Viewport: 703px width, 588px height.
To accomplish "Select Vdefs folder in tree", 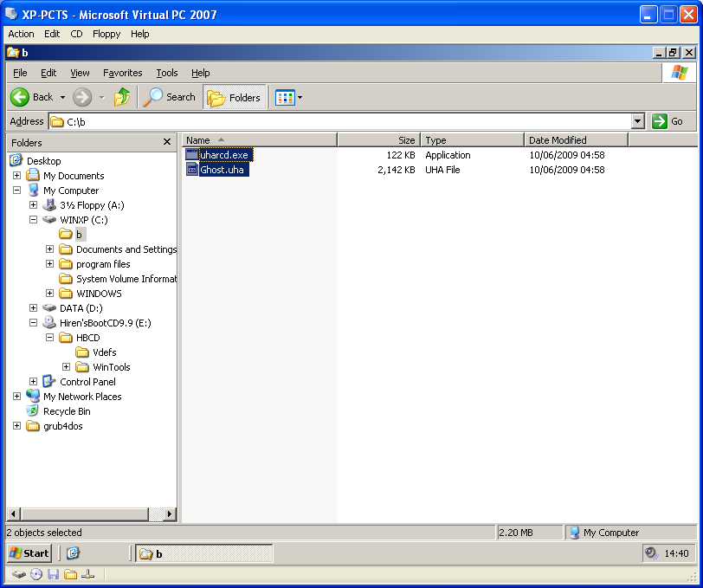I will [x=104, y=352].
